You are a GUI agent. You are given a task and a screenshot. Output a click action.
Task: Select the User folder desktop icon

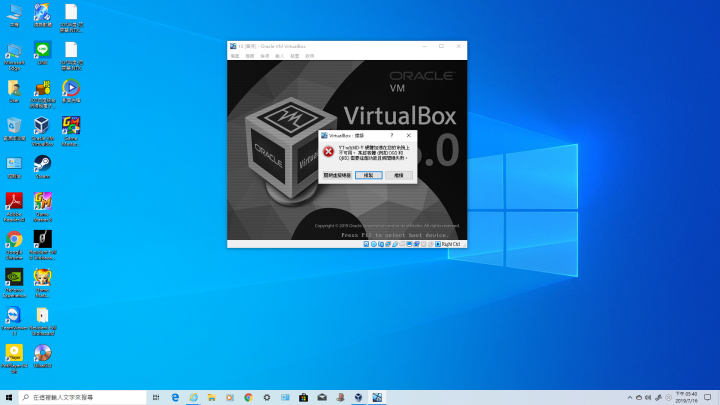[14, 91]
